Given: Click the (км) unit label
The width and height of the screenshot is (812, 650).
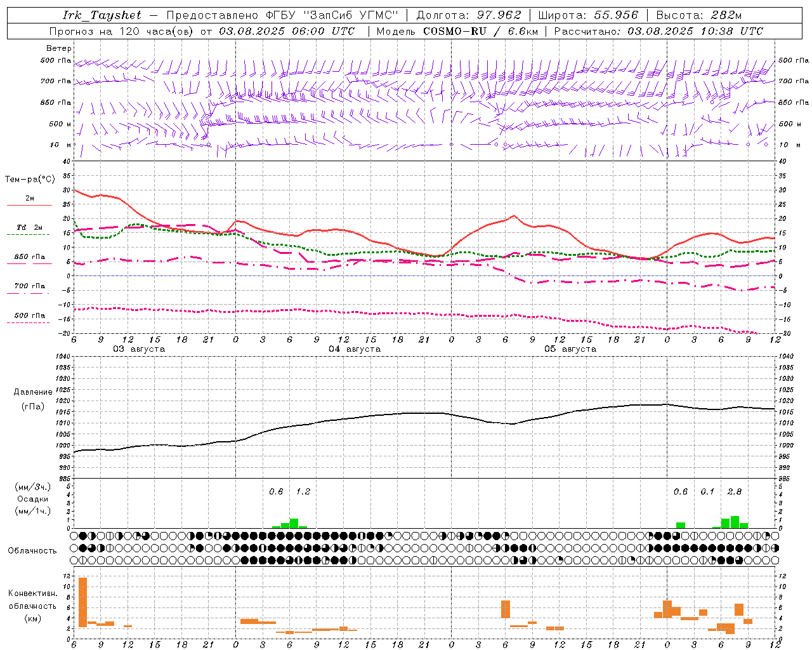Looking at the screenshot, I should pyautogui.click(x=33, y=618).
